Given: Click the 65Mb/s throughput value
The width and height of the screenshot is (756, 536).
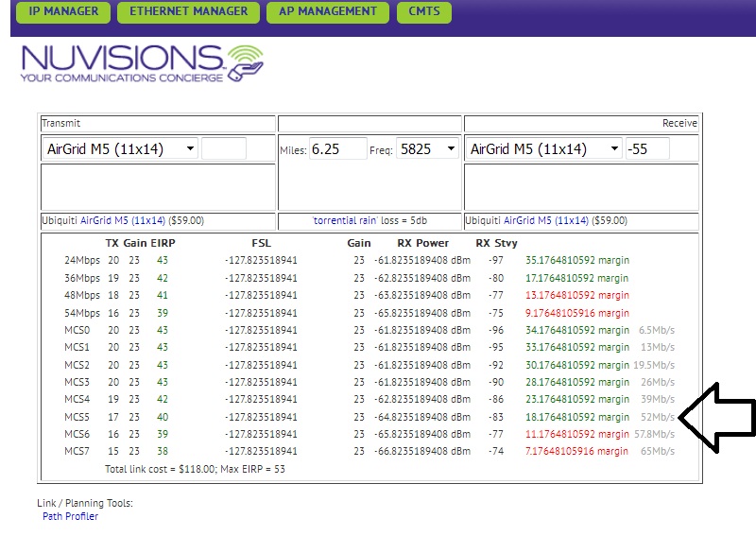Looking at the screenshot, I should pos(658,452).
